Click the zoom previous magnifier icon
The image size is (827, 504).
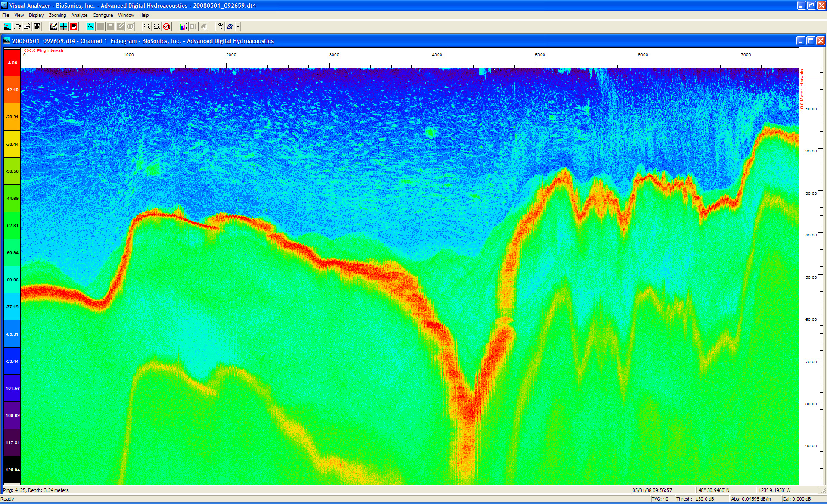157,27
